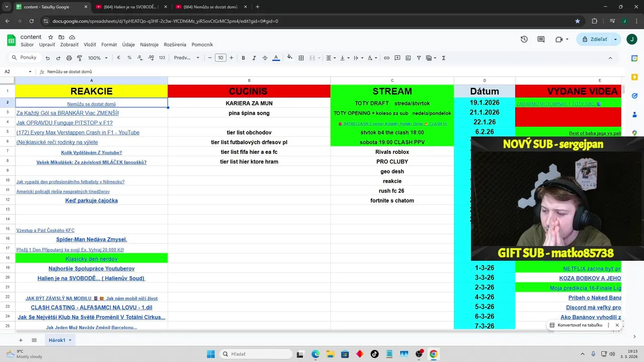The height and width of the screenshot is (362, 644).
Task: View cloud document status
Action: click(72, 37)
